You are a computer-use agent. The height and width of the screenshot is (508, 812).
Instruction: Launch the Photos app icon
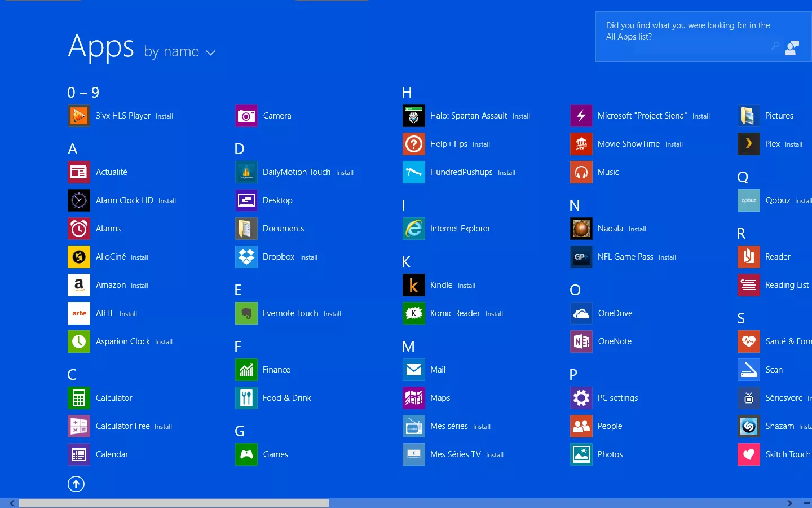coord(581,454)
